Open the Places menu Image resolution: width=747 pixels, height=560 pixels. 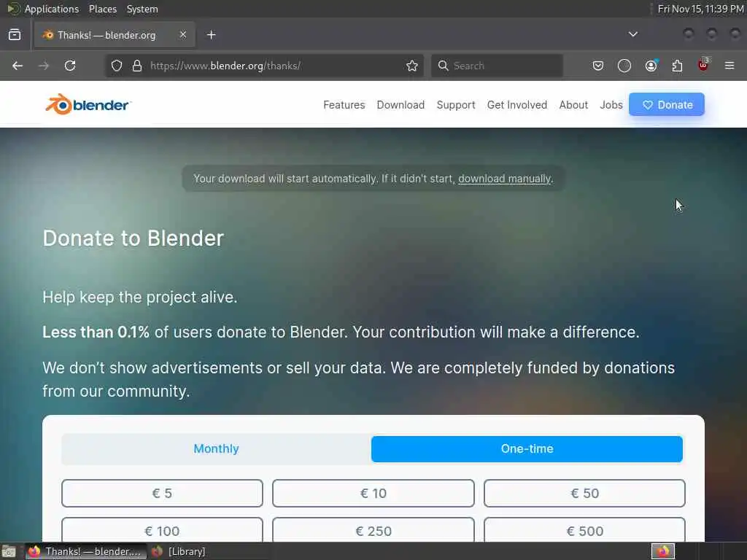coord(102,9)
